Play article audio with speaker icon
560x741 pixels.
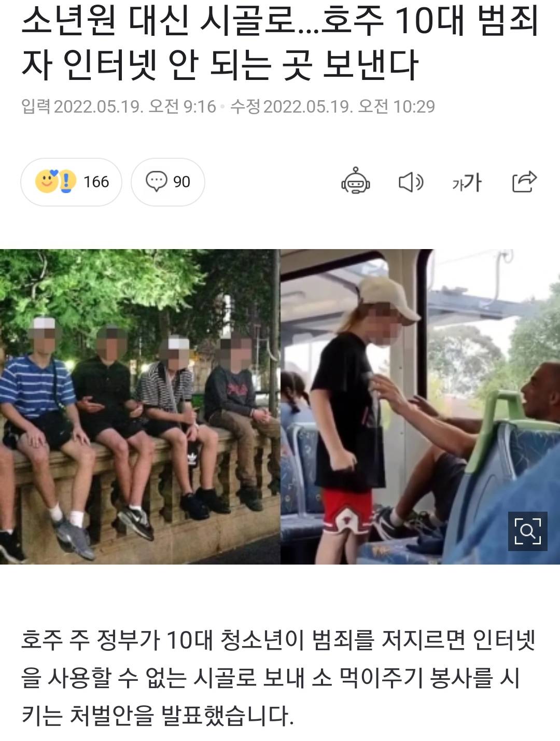[x=411, y=182]
